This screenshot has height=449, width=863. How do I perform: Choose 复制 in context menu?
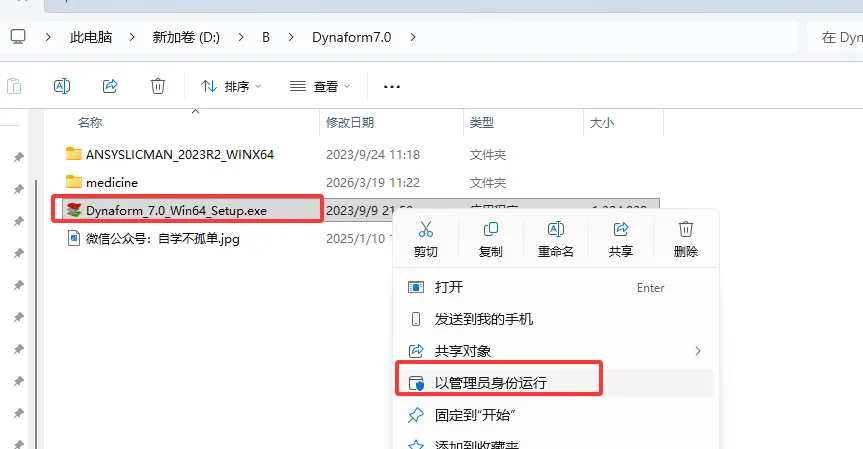point(490,239)
